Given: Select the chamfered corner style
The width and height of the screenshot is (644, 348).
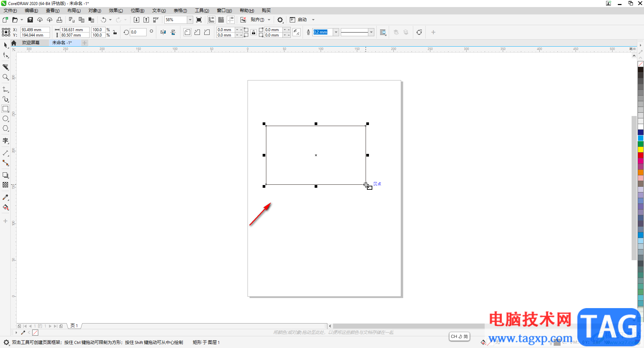Looking at the screenshot, I should tap(207, 32).
